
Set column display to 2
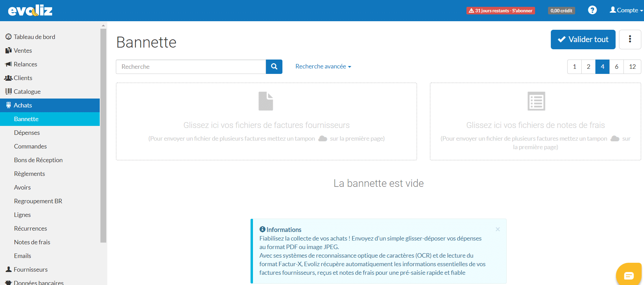(x=588, y=67)
